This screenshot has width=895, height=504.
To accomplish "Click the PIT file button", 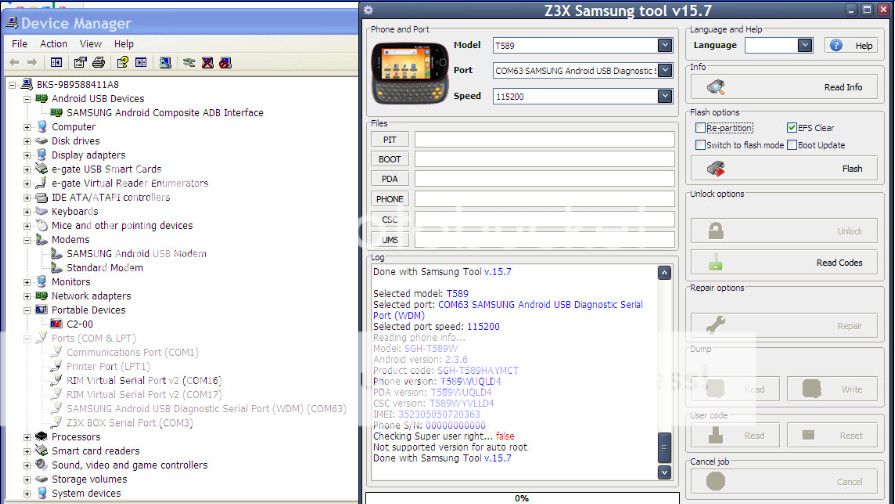I will point(390,140).
